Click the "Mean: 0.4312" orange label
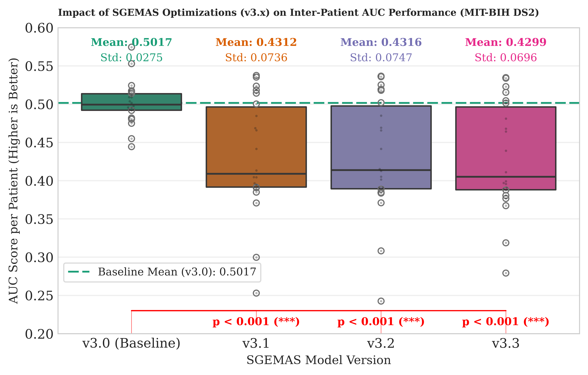Screen dimensions: 588x375 256,42
